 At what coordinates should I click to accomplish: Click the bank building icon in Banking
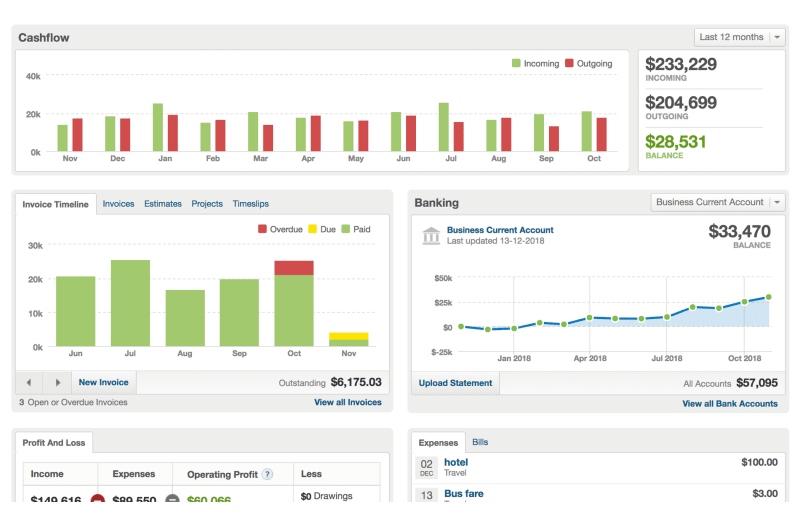coord(431,235)
